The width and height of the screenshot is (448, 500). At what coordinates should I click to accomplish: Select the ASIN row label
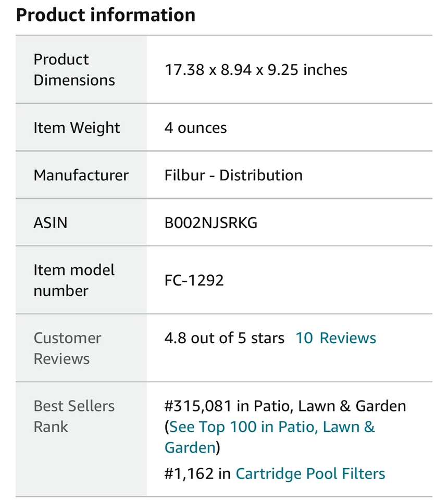tap(51, 223)
